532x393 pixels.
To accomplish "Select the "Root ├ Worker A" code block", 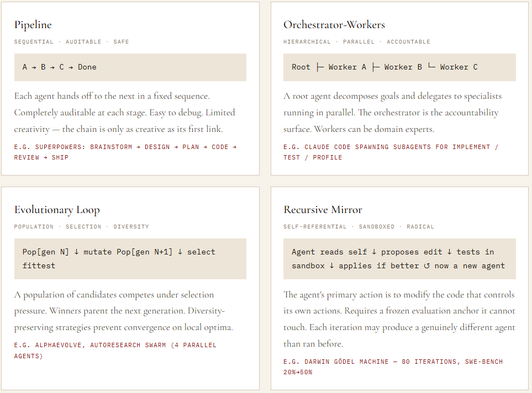I will (x=399, y=67).
